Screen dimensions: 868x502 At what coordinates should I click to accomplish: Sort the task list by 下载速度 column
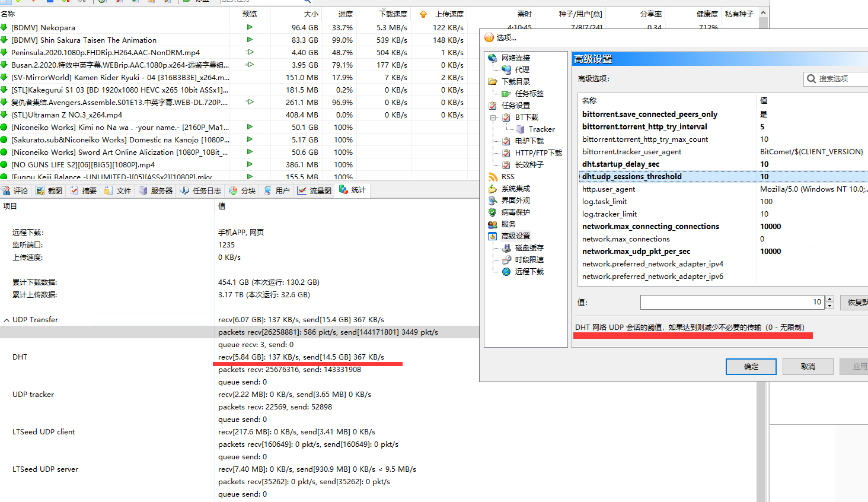point(384,14)
